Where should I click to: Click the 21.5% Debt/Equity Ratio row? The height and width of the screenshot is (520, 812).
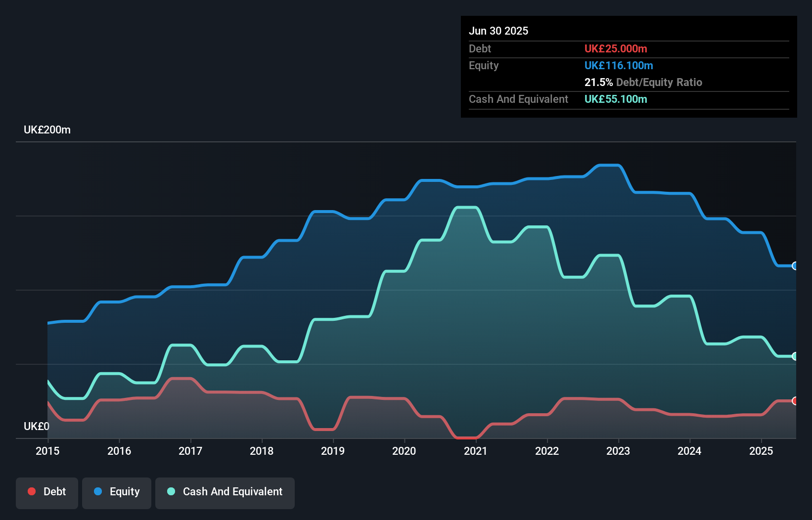pos(643,82)
